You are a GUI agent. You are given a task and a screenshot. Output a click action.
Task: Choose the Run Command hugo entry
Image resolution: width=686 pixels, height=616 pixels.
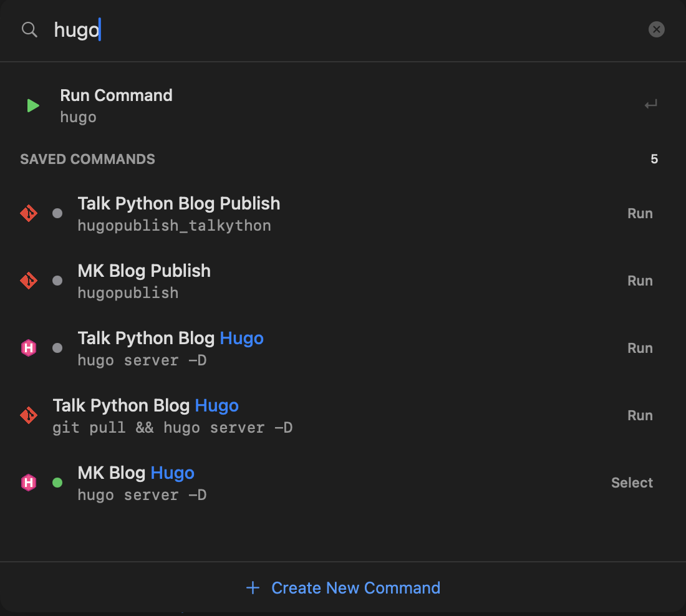tap(116, 106)
